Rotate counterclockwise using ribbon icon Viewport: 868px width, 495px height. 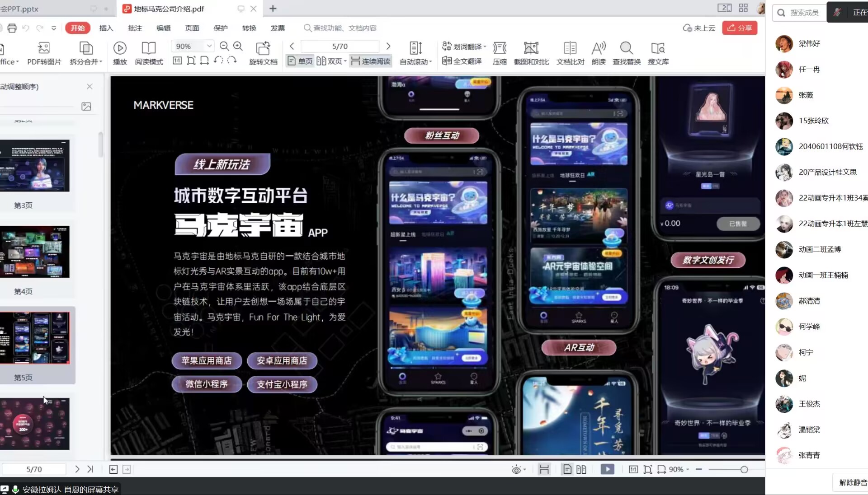coord(218,60)
